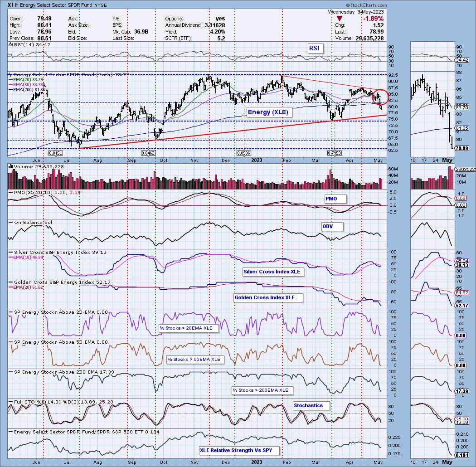Viewport: 476px width, 467px height.
Task: Click the volume bars icon beside Volume label
Action: (10, 166)
